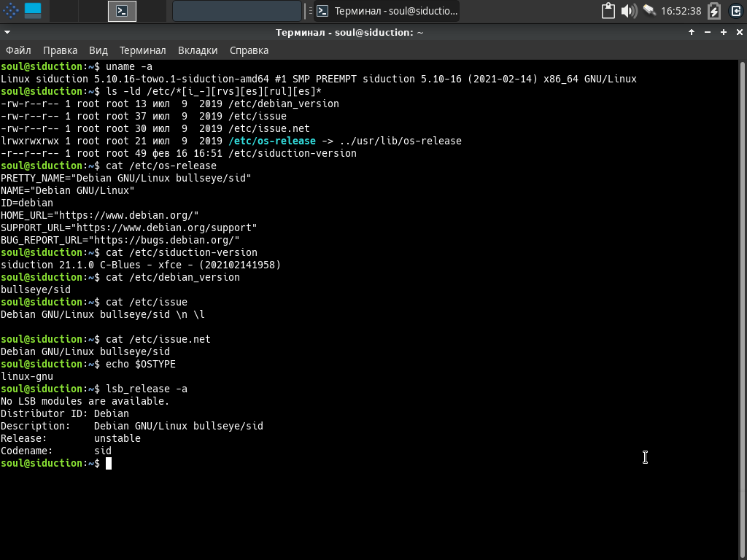
Task: Click the 'uname -a' command text
Action: (x=129, y=66)
